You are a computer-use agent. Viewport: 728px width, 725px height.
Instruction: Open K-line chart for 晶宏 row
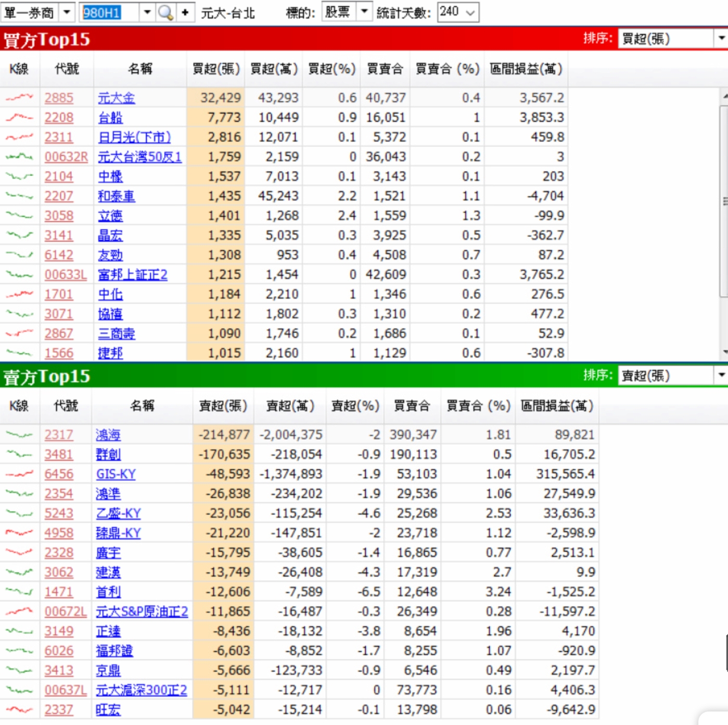pyautogui.click(x=19, y=235)
